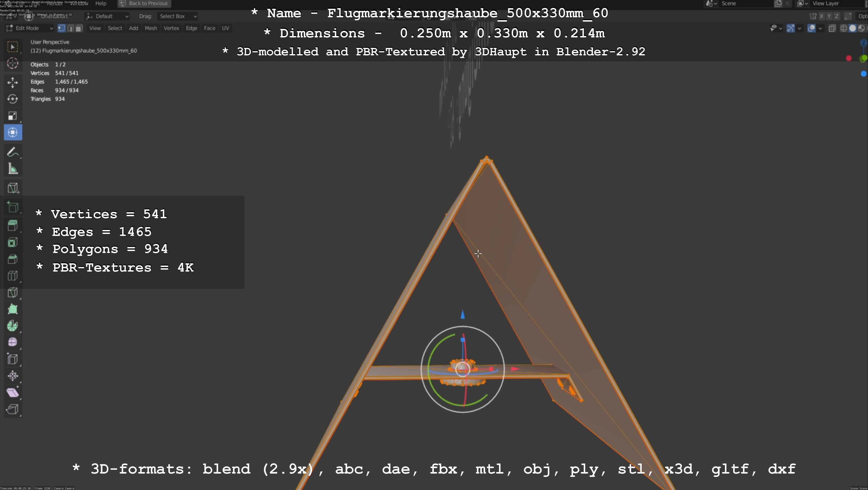
Task: Select the Extrude Region tool
Action: pos(12,225)
